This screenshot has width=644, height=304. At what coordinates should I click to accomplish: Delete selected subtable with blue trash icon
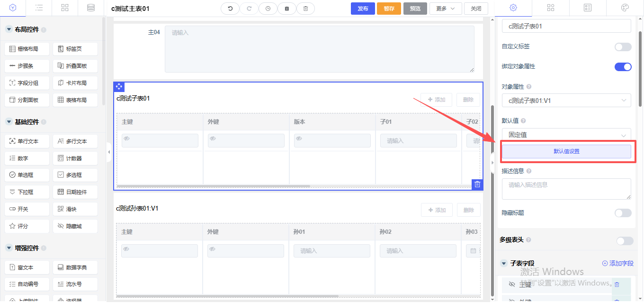[x=477, y=184]
